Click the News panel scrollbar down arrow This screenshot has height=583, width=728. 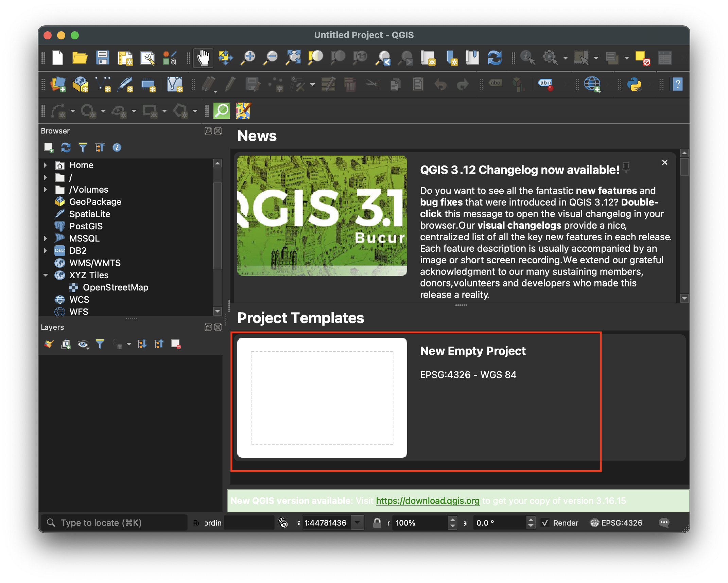pos(684,298)
